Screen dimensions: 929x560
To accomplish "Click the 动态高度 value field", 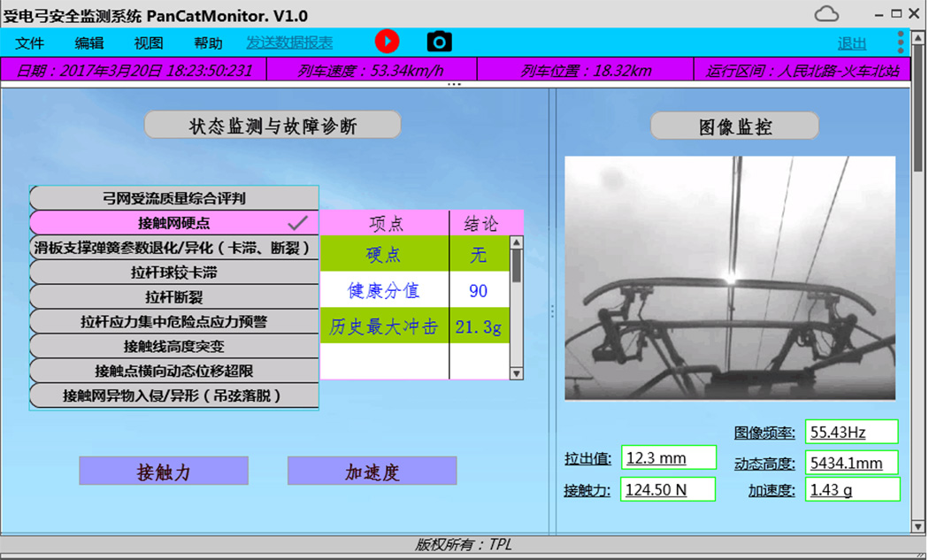I will (851, 463).
